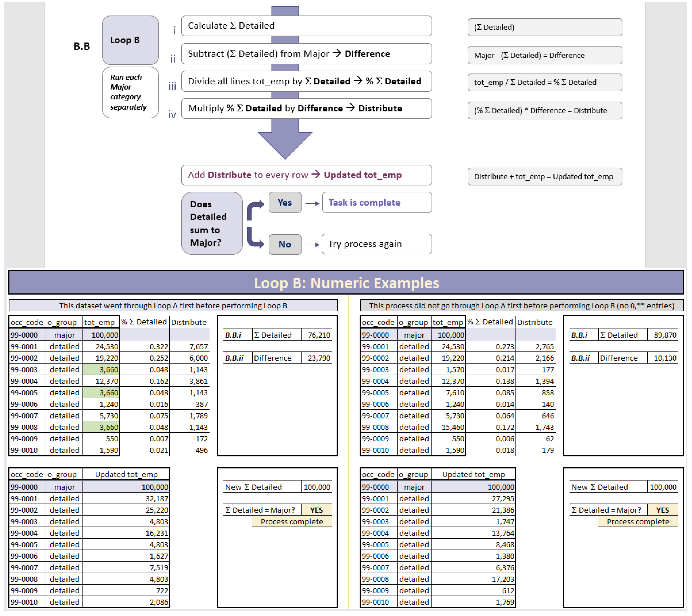
Task: Click the Loop B rounded box
Action: [130, 40]
